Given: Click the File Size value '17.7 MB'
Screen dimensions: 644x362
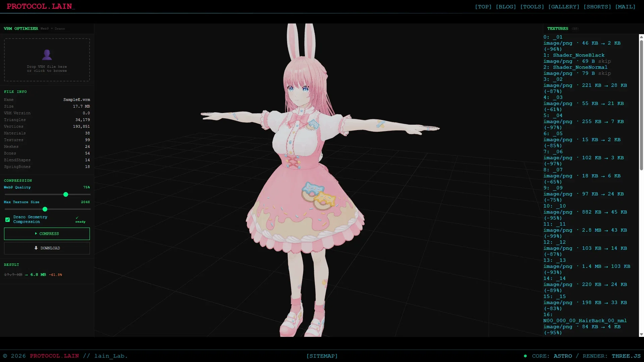Looking at the screenshot, I should 82,106.
